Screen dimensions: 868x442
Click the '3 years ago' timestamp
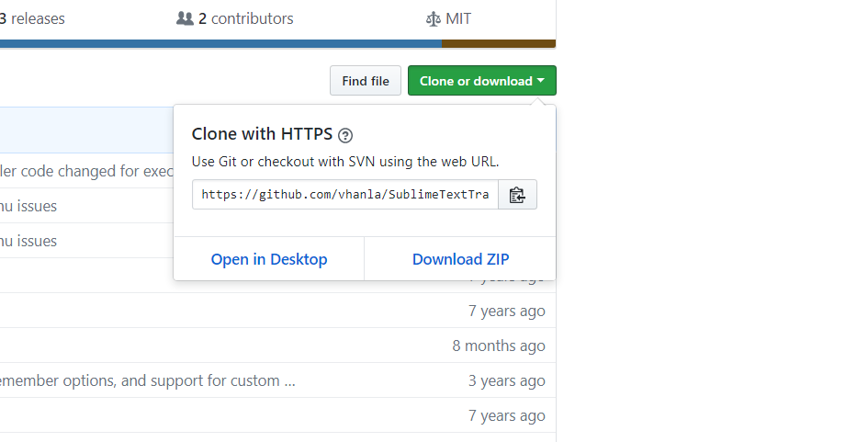click(x=506, y=380)
